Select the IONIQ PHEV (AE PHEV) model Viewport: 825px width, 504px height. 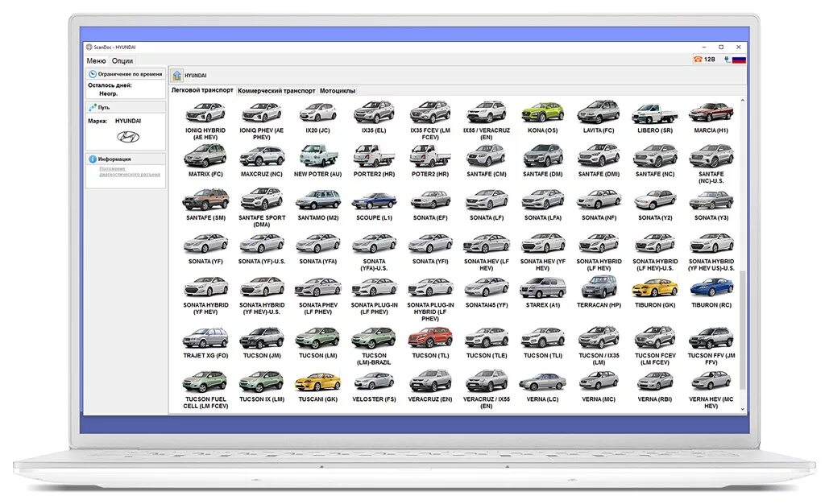[x=262, y=120]
